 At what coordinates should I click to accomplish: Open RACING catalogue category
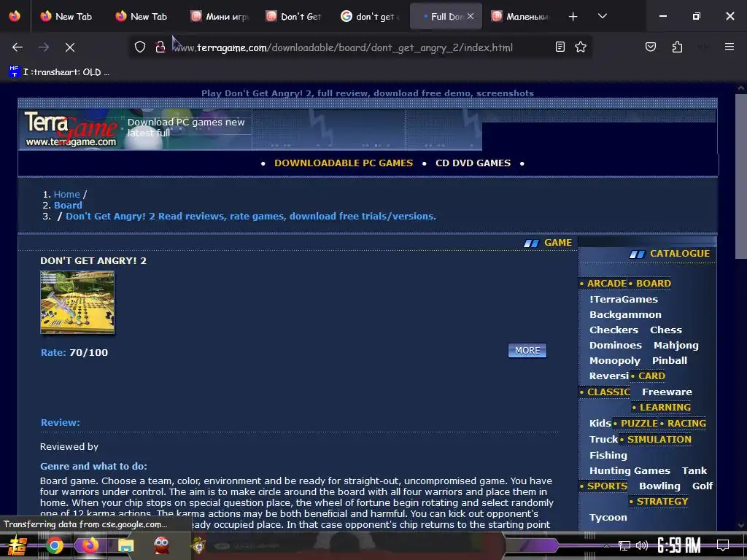[686, 424]
